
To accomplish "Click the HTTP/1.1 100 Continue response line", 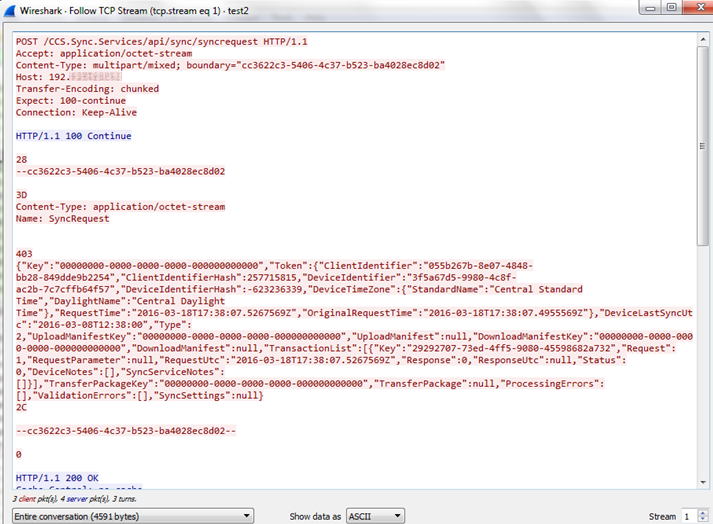I will click(73, 136).
